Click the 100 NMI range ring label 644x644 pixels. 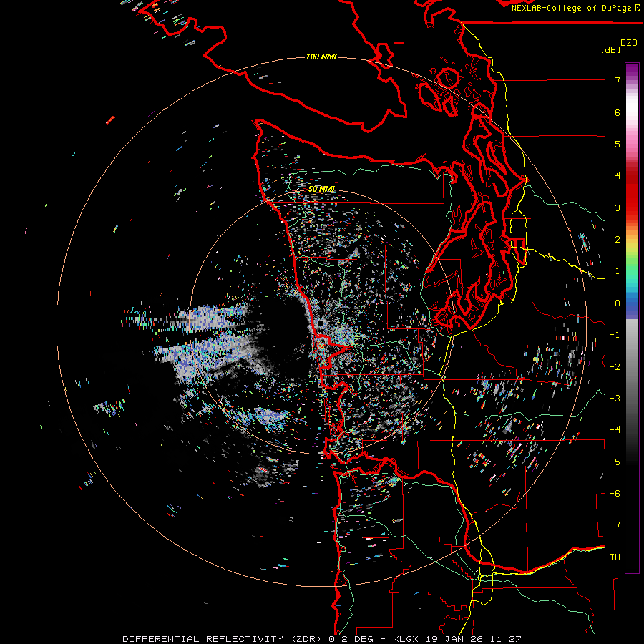point(321,57)
